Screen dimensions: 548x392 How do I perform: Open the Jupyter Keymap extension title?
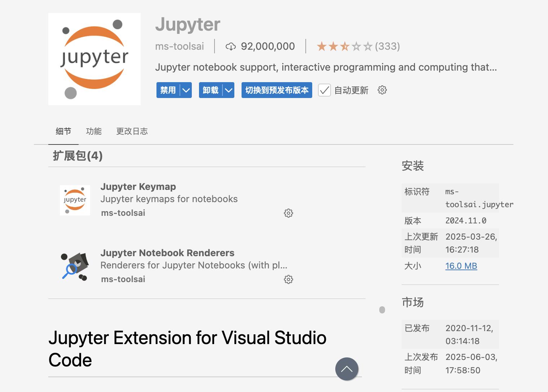138,187
